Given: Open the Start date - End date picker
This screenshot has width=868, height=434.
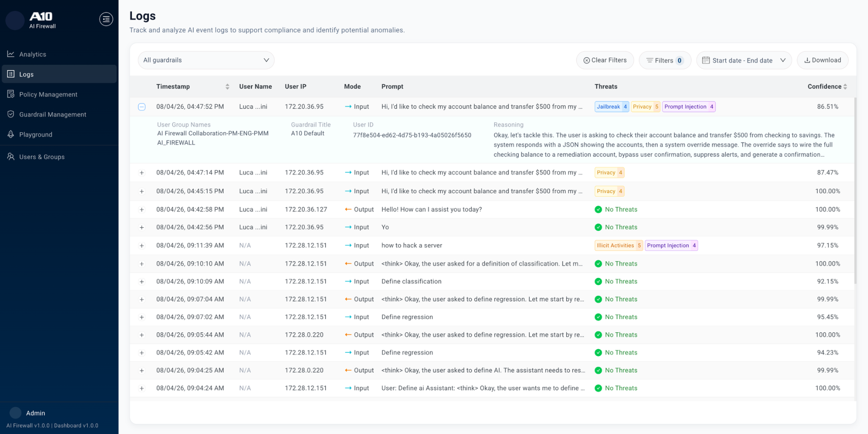Looking at the screenshot, I should [x=743, y=60].
